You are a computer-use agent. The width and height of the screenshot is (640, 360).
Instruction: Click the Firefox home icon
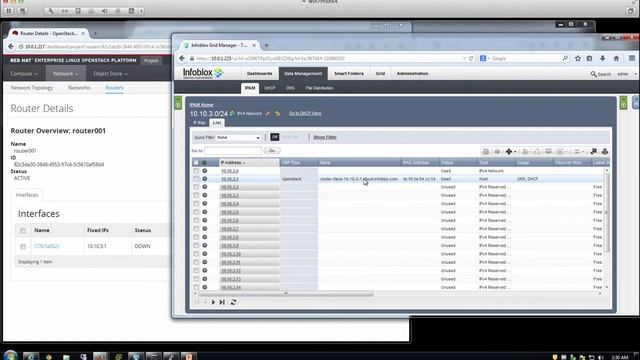pos(616,58)
